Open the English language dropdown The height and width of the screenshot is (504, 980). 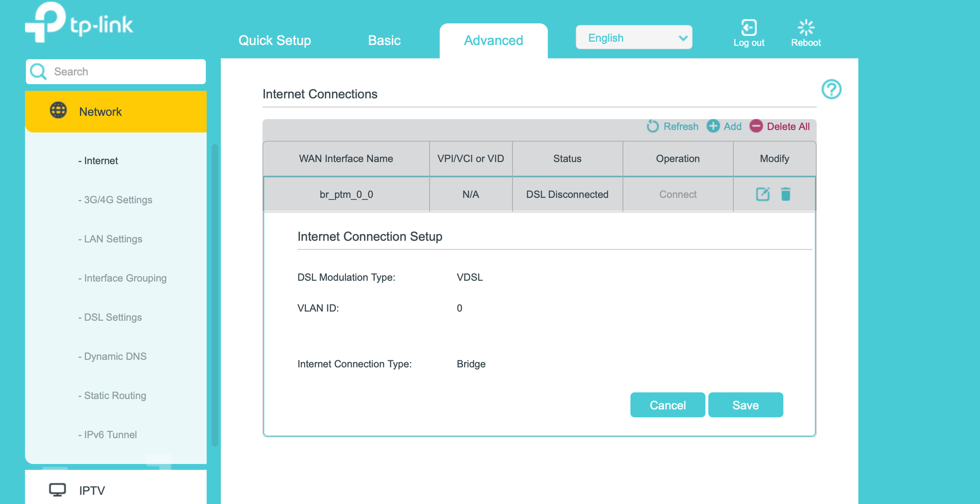click(634, 38)
